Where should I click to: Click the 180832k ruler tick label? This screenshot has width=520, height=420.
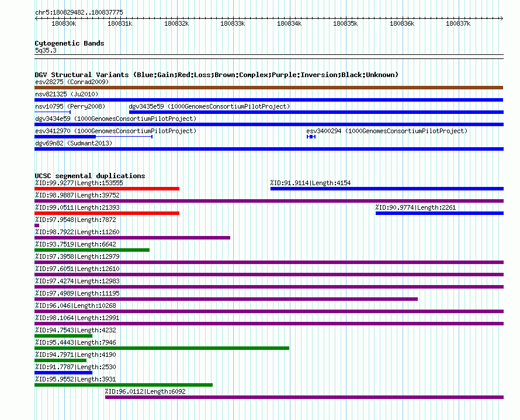pos(176,23)
